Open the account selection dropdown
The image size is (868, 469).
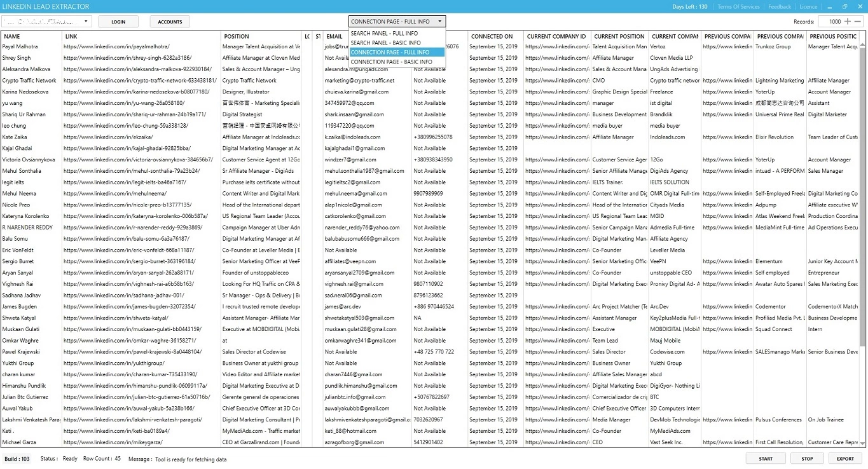coord(48,22)
